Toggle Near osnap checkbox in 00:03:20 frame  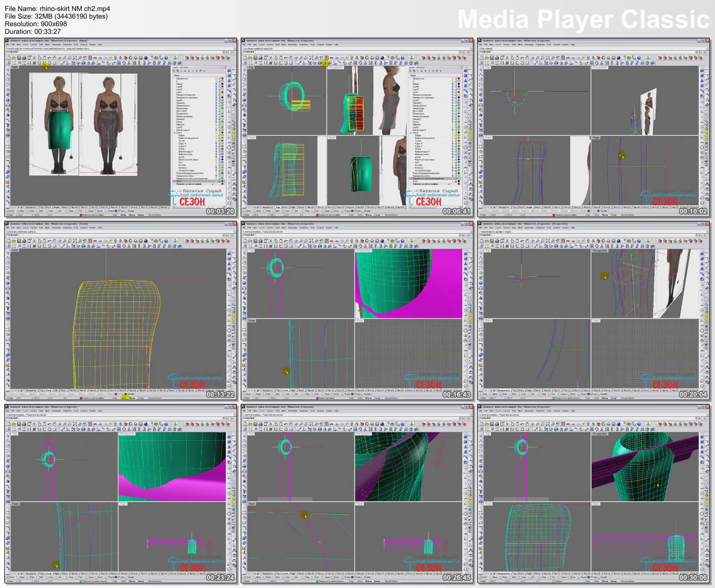pyautogui.click(x=17, y=211)
